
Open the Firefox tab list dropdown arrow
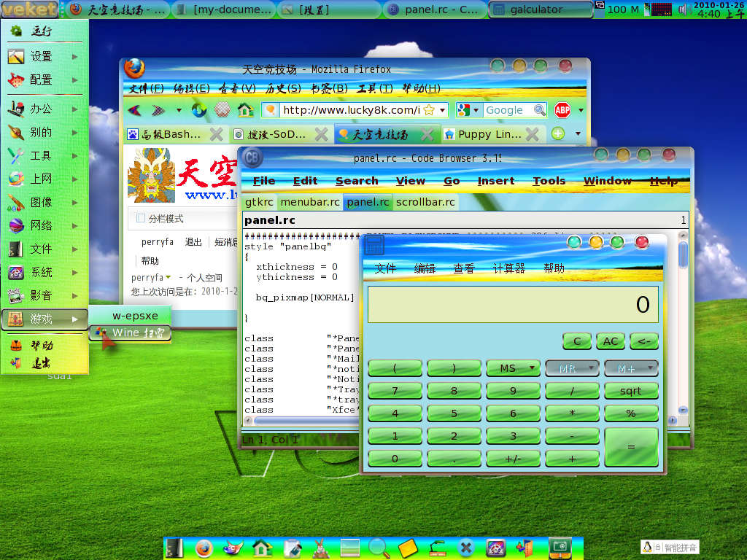pos(578,134)
